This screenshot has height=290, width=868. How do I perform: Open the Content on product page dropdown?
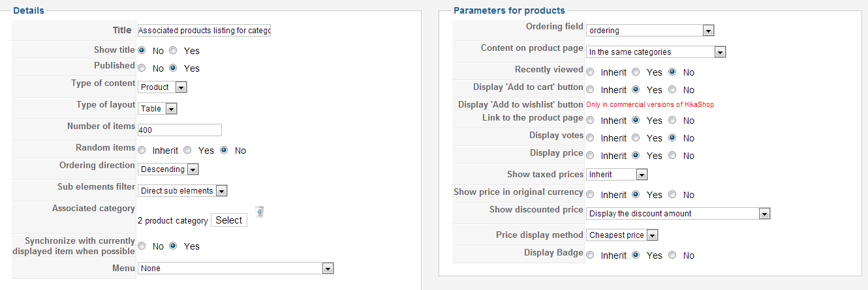pyautogui.click(x=656, y=51)
